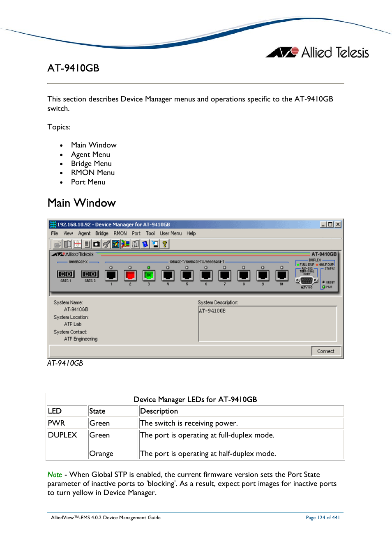392x555 pixels.
Task: Minimize the Device Manager window
Action: pyautogui.click(x=323, y=224)
